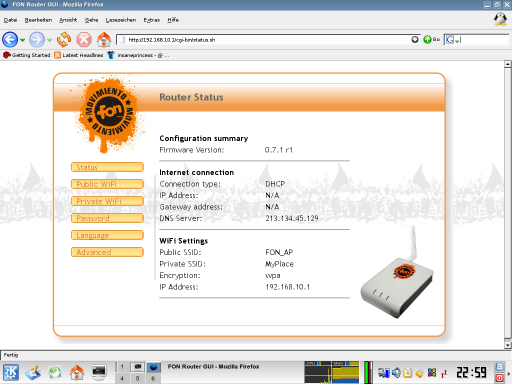
Task: Open the Bearbeiten menu
Action: point(38,20)
